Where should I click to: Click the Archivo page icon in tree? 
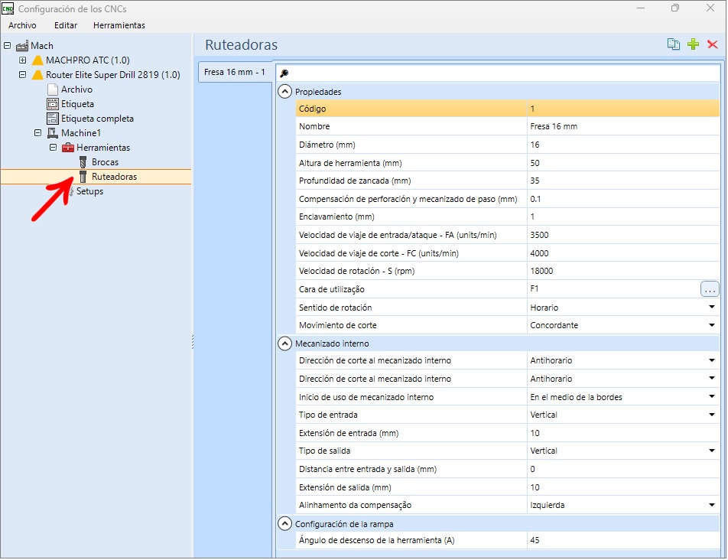point(53,90)
